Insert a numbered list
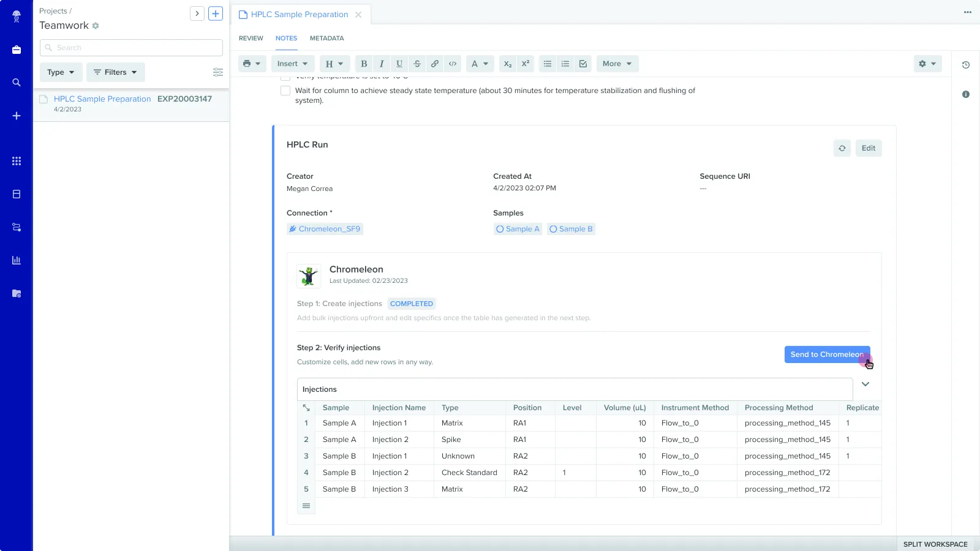 pos(565,64)
